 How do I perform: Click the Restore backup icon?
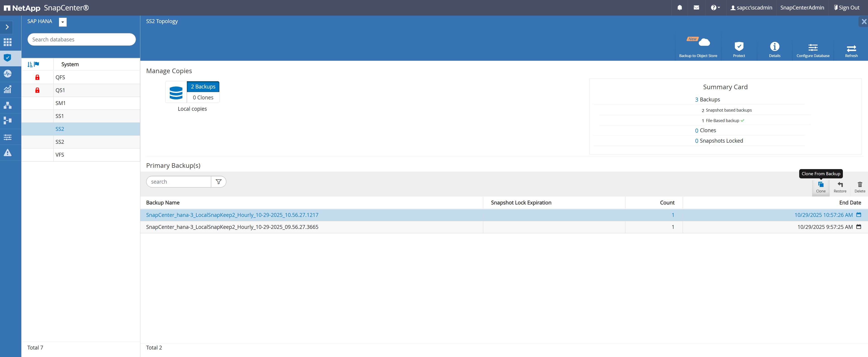840,186
